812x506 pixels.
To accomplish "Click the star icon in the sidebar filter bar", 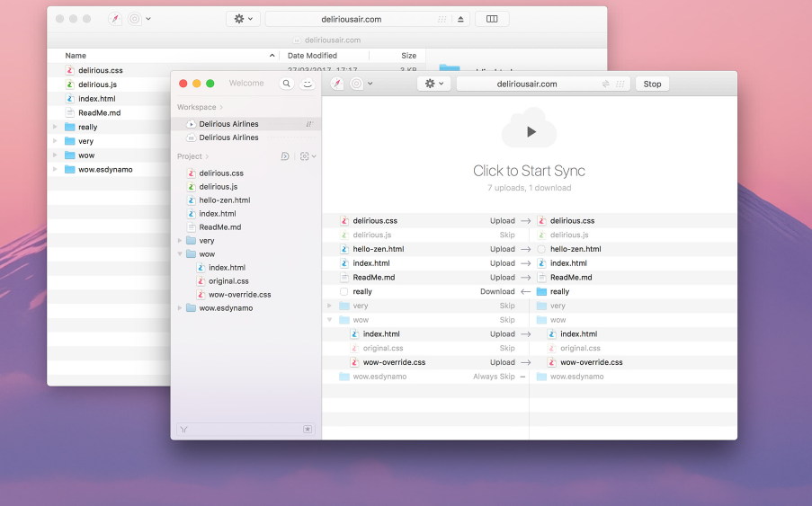I will tap(308, 430).
